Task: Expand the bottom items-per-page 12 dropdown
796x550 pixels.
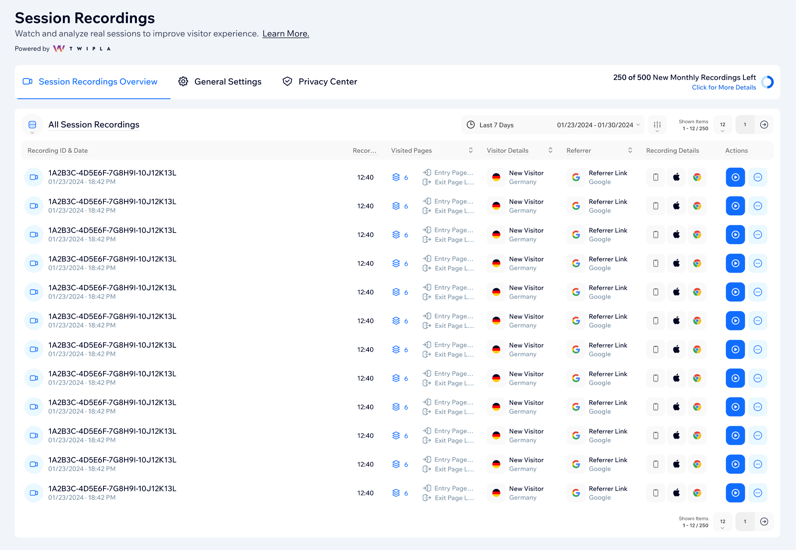Action: pyautogui.click(x=722, y=522)
